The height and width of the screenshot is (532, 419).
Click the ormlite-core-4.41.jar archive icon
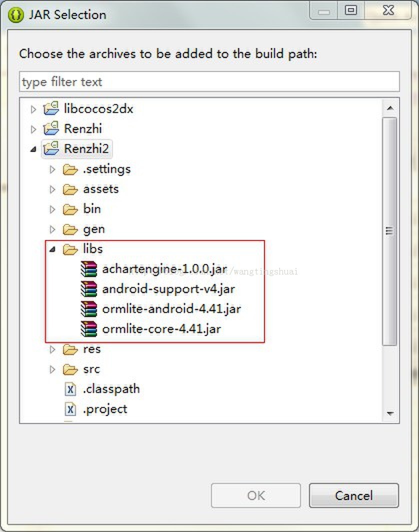point(89,329)
